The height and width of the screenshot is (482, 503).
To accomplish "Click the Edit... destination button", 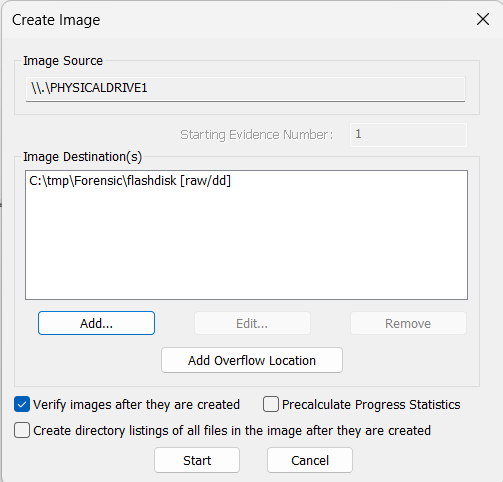I will [252, 323].
